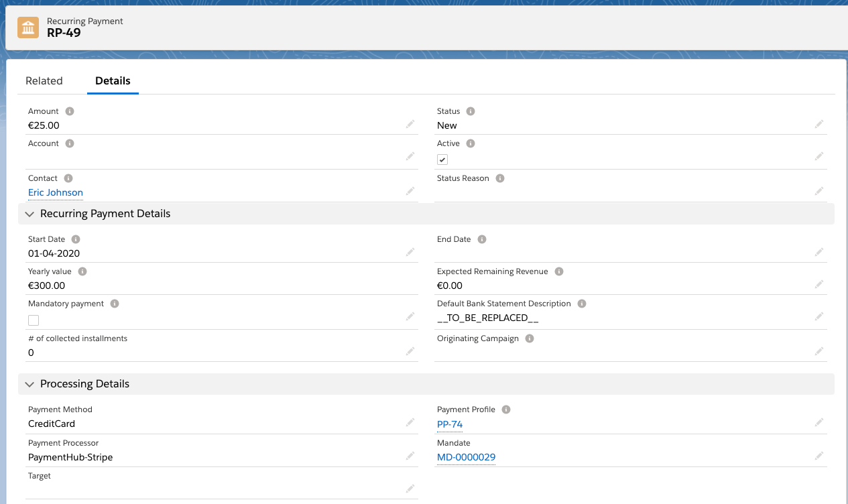848x504 pixels.
Task: Open the Eric Johnson contact link
Action: tap(56, 192)
